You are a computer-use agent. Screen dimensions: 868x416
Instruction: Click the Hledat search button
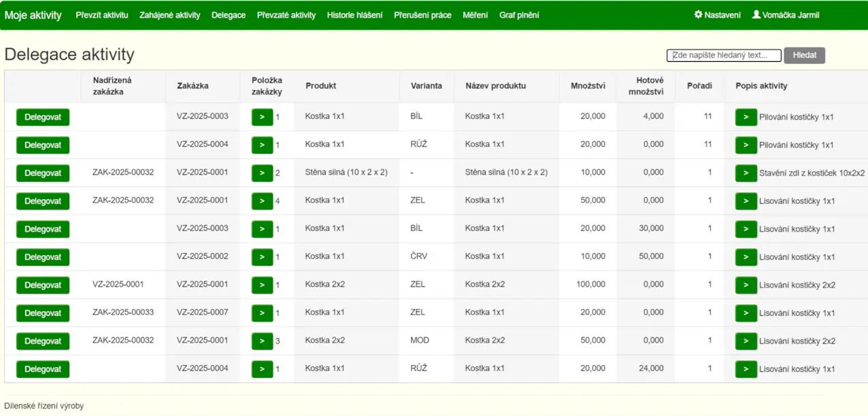click(804, 55)
